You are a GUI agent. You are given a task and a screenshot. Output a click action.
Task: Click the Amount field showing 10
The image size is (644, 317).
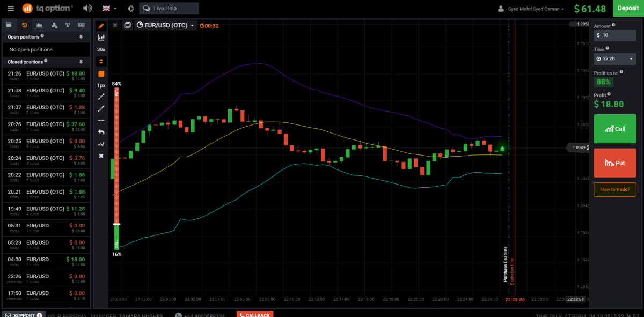tap(615, 35)
